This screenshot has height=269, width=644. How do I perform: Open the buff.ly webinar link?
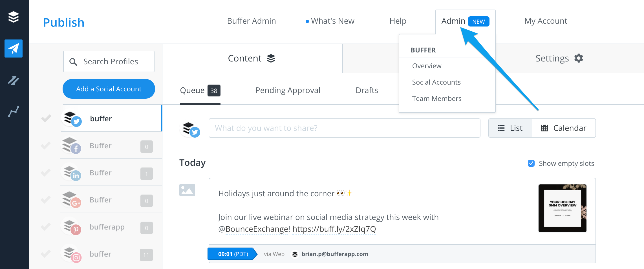(x=334, y=229)
